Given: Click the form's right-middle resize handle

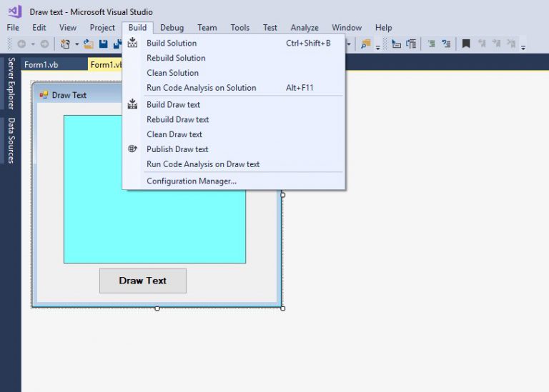Looking at the screenshot, I should pos(283,195).
